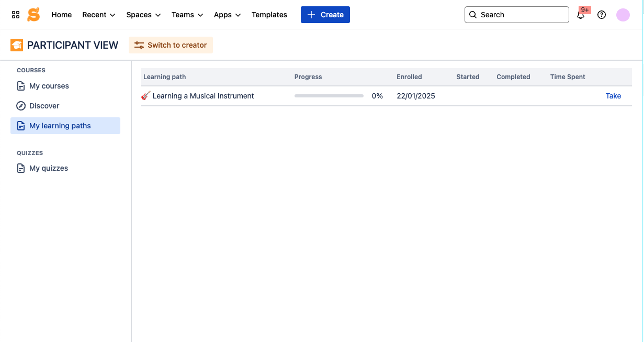Expand the Apps dropdown
644x342 pixels.
[228, 15]
